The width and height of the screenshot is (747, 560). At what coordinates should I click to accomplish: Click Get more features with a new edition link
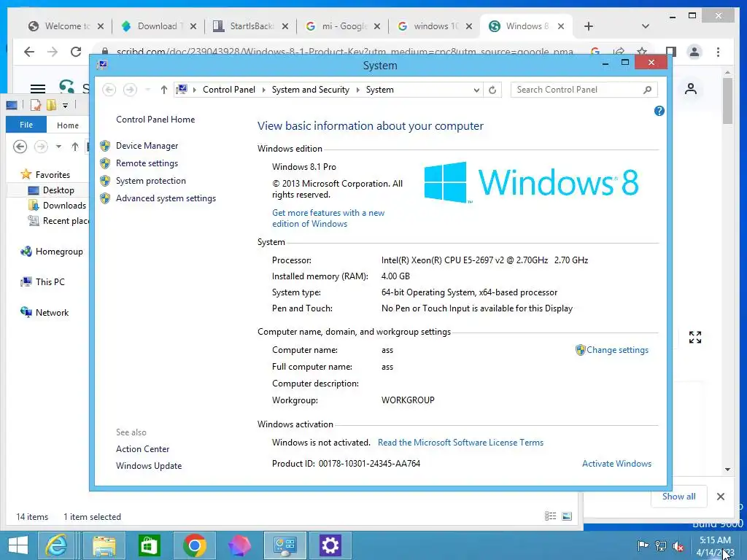[x=328, y=218]
